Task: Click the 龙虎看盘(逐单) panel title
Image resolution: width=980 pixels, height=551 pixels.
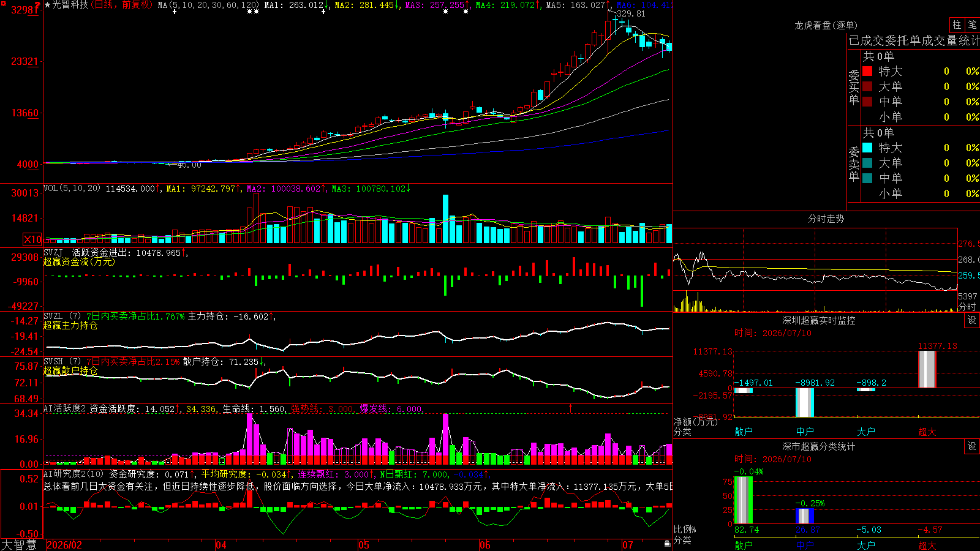Action: [826, 25]
